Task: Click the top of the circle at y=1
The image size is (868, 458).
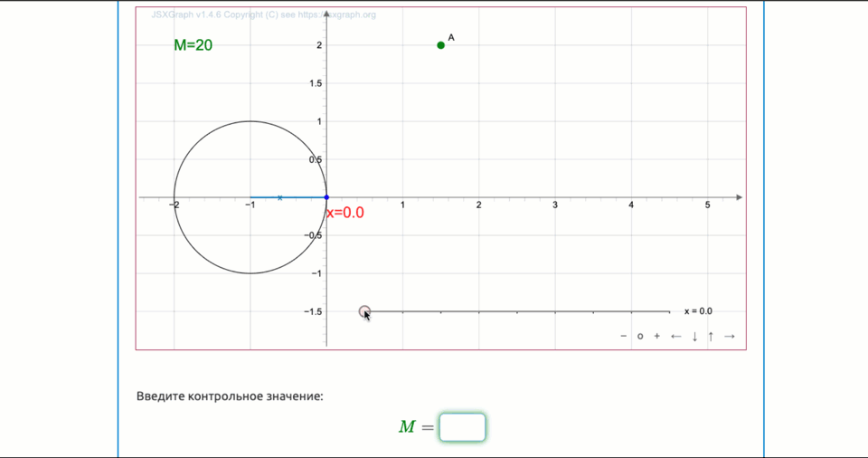Action: pos(250,121)
